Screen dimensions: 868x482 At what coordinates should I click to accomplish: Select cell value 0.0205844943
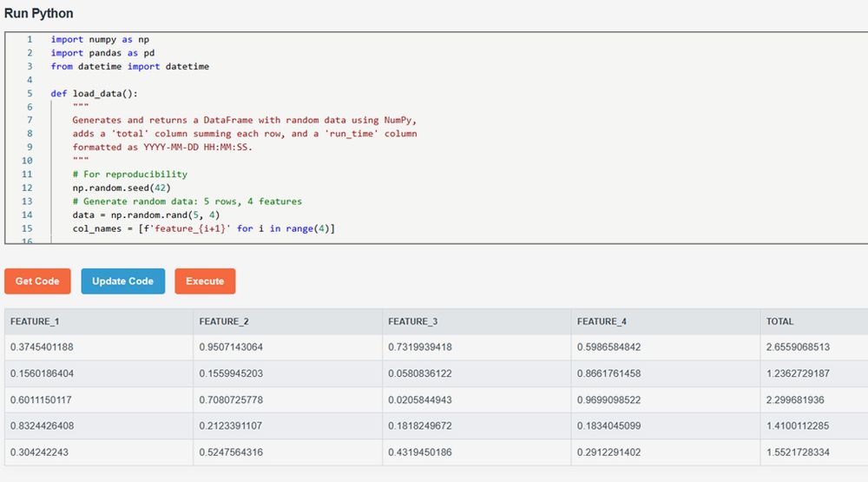pyautogui.click(x=420, y=400)
